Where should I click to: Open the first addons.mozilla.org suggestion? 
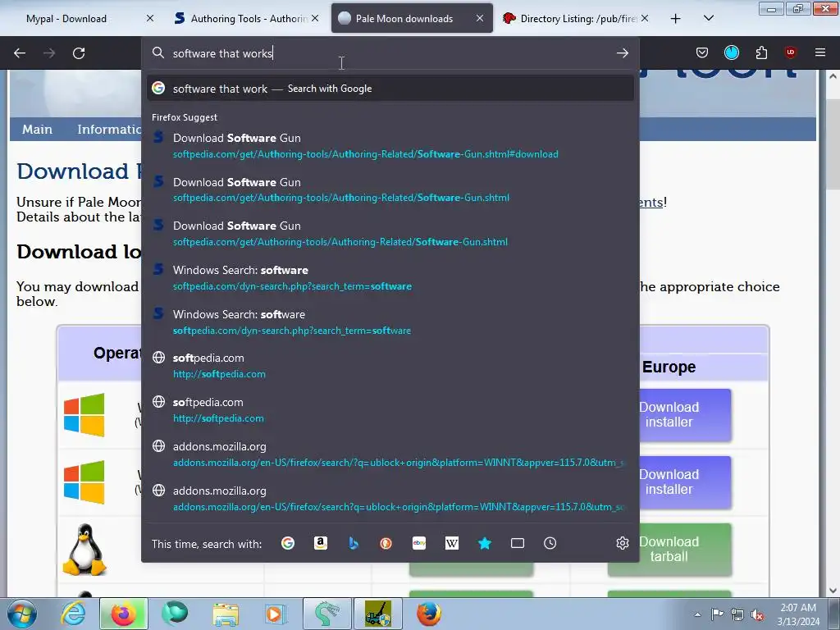coord(390,454)
